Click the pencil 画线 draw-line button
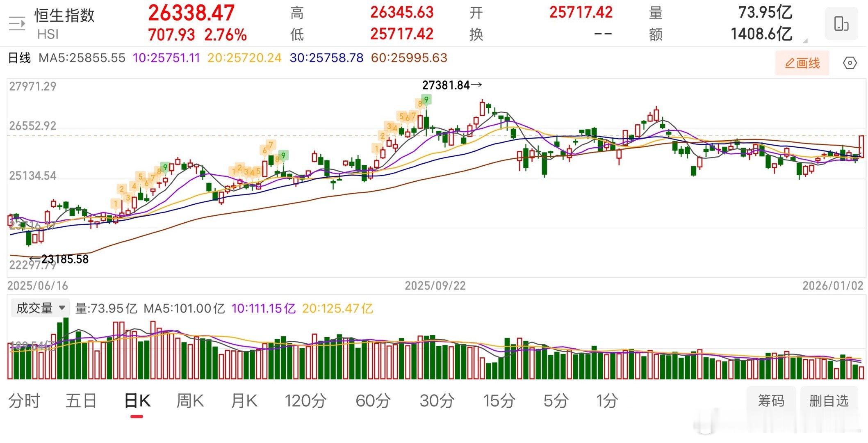This screenshot has width=868, height=443. 802,63
